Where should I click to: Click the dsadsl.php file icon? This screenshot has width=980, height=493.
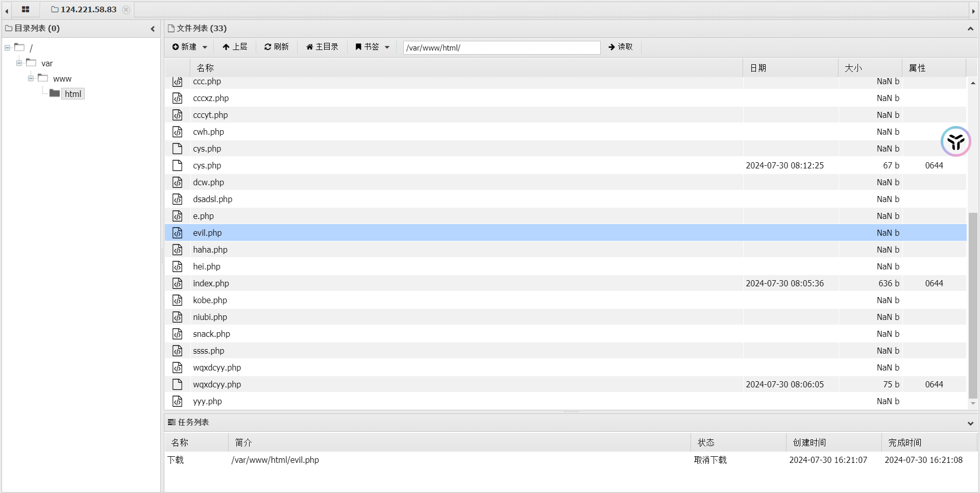tap(177, 199)
